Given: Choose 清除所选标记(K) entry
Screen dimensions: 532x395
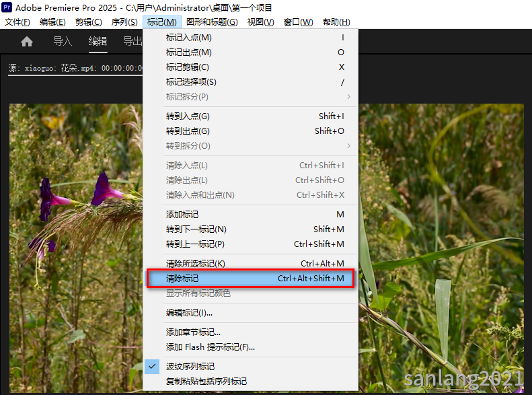Looking at the screenshot, I should tap(251, 263).
